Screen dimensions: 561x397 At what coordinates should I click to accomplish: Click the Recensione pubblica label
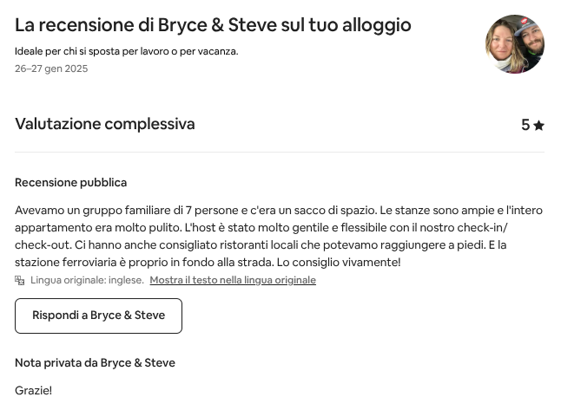click(x=71, y=182)
